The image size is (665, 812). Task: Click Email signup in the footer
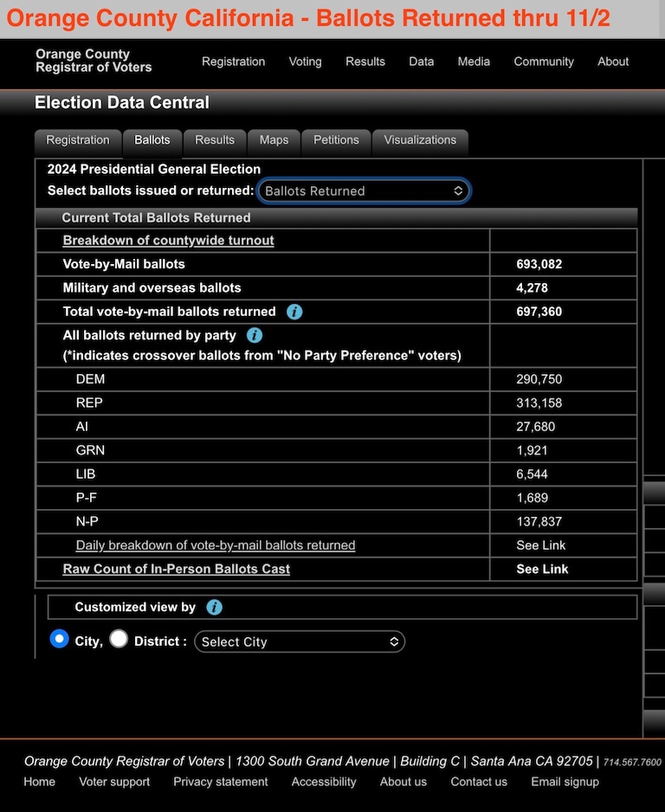(565, 782)
